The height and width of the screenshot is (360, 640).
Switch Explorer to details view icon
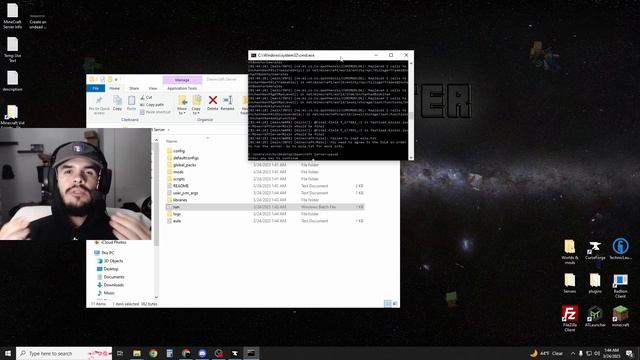coord(388,303)
